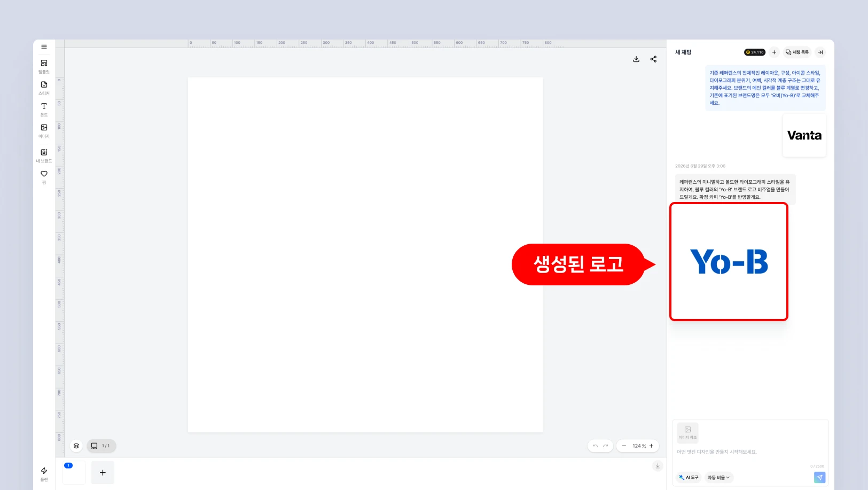Click the assistant reply text about Yo-B
The width and height of the screenshot is (868, 490).
coord(735,189)
